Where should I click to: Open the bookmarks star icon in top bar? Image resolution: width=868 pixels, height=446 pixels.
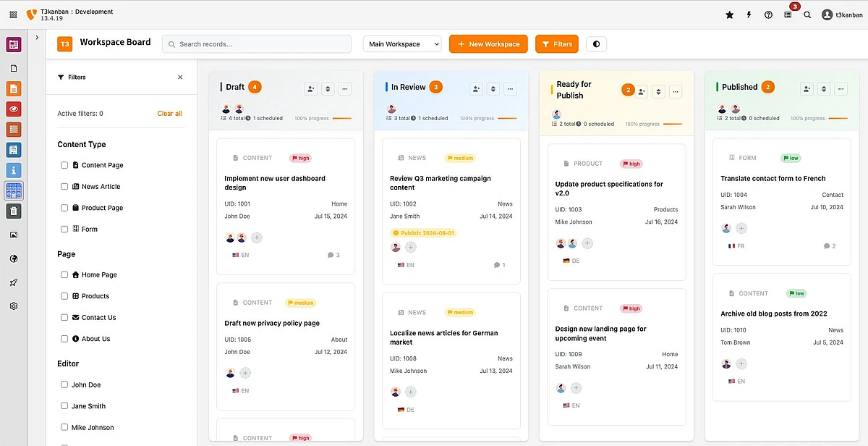coord(729,14)
